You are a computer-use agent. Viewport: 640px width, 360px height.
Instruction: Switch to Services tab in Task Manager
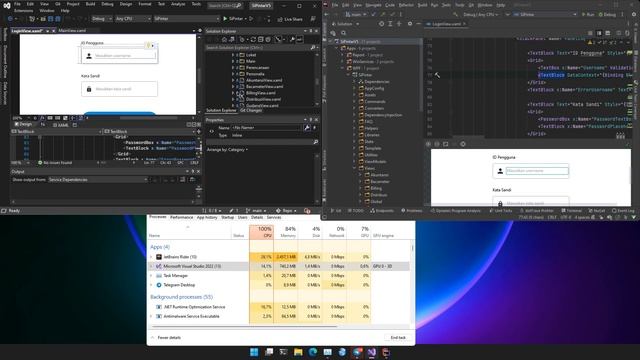click(274, 218)
